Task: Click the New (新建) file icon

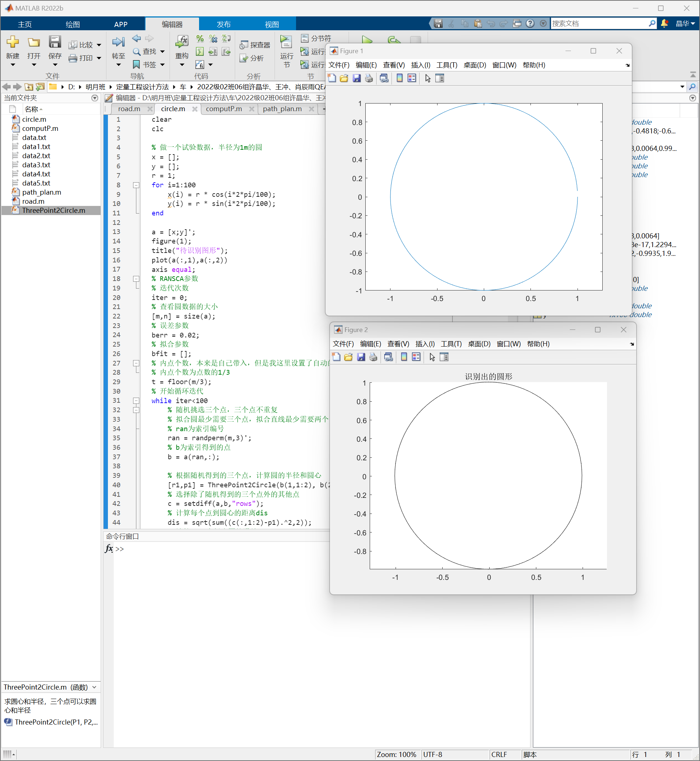Action: 12,42
